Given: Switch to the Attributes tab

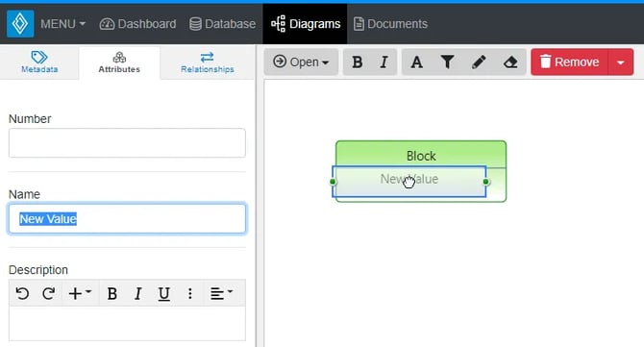Looking at the screenshot, I should 119,62.
